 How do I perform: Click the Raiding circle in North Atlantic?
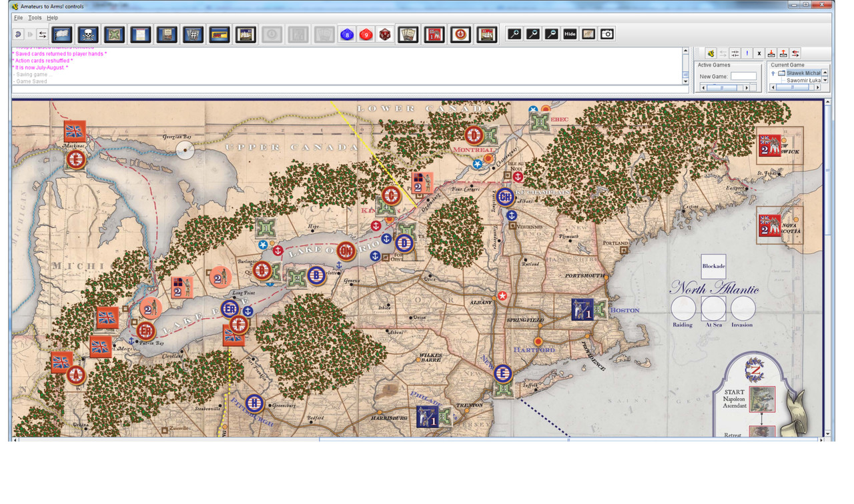pos(683,309)
